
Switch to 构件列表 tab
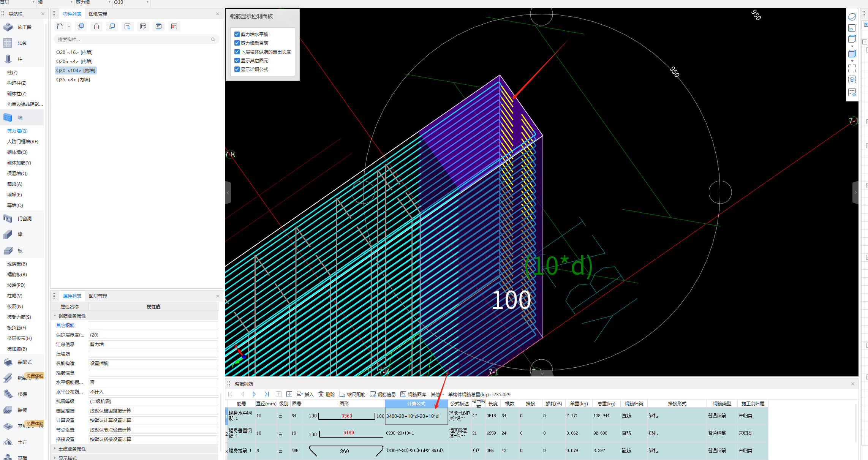72,14
